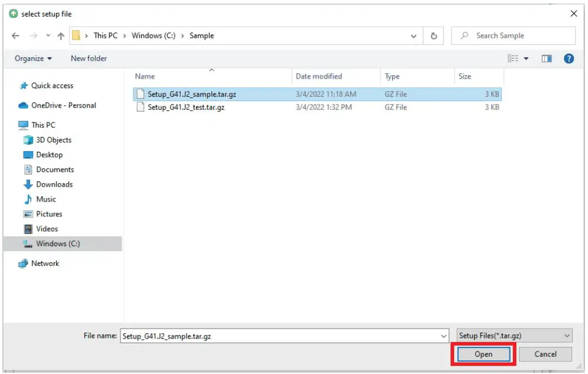Select Setup_G41.J2_sample.tar.gz file

click(317, 94)
